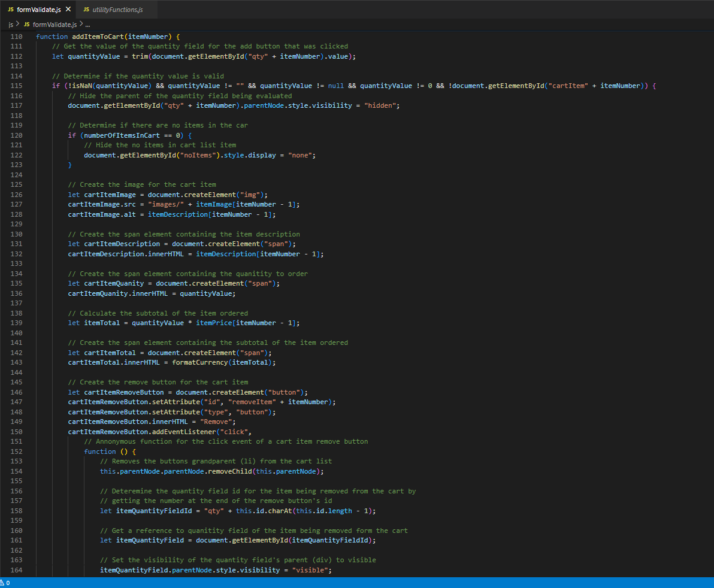Switch to the utilityFunctions.js tab

(x=117, y=9)
